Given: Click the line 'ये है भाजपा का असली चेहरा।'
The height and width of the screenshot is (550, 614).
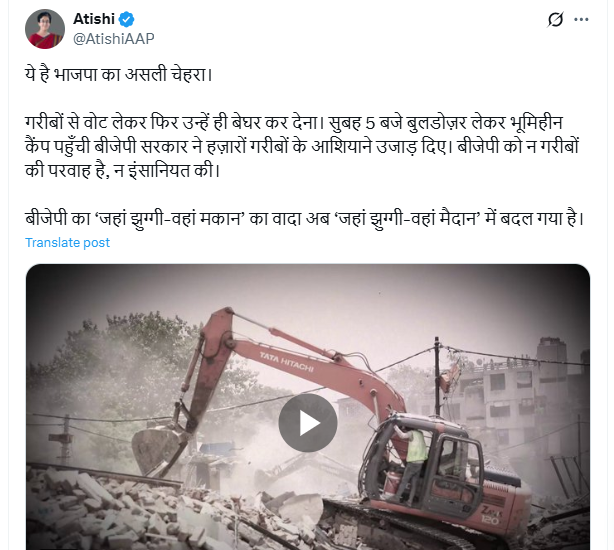Looking at the screenshot, I should (x=119, y=74).
